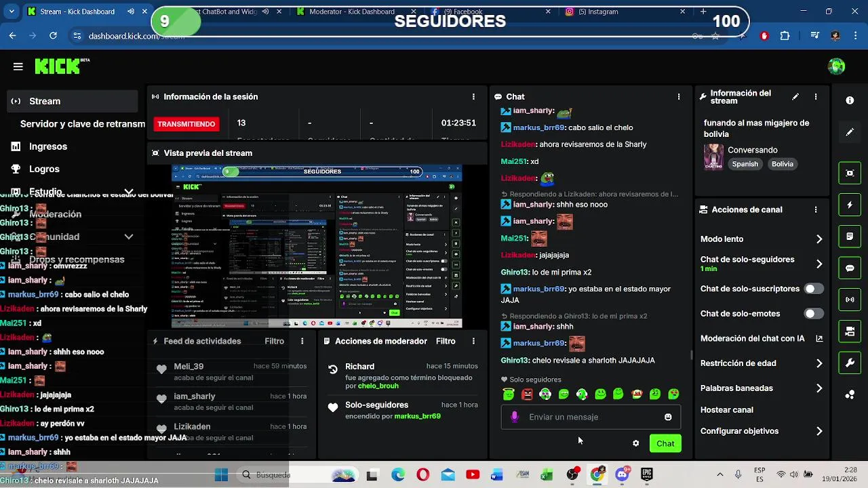Click the pencil edit icon in right toolbar
Viewport: 868px width, 488px height.
(850, 132)
